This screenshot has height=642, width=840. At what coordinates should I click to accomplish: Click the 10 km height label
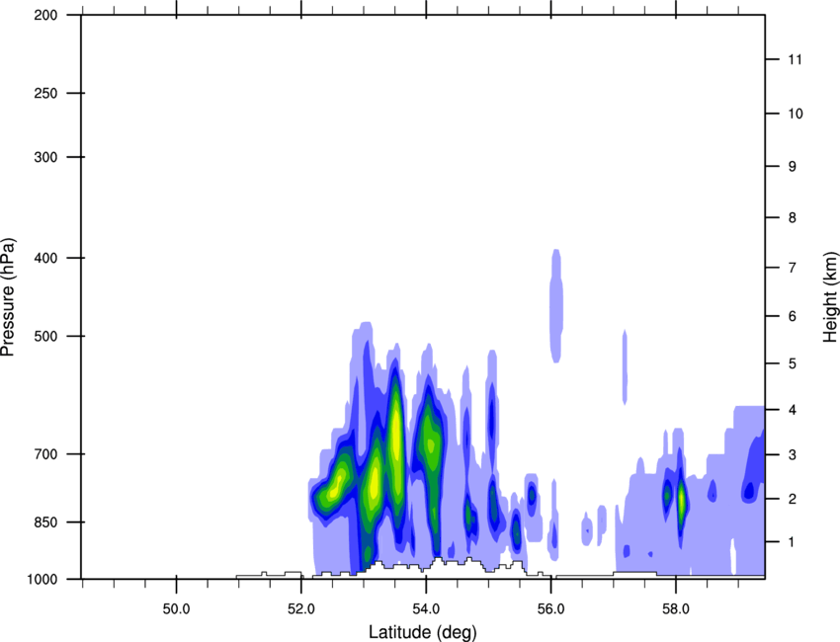[x=796, y=114]
